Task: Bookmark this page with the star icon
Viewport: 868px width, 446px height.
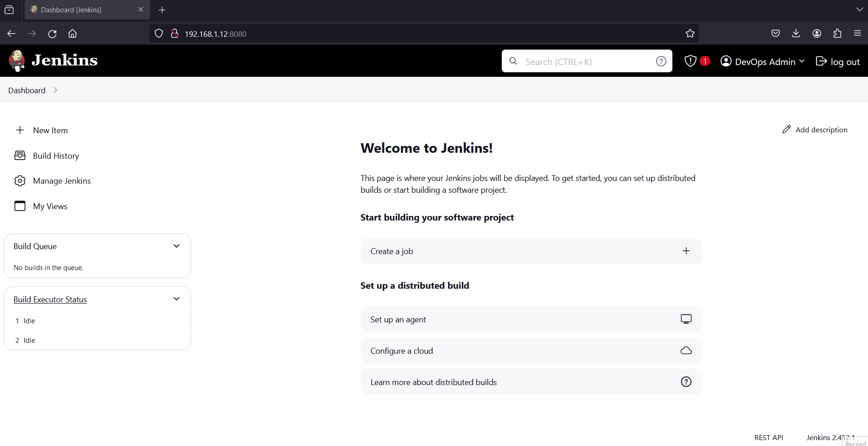Action: [x=690, y=34]
